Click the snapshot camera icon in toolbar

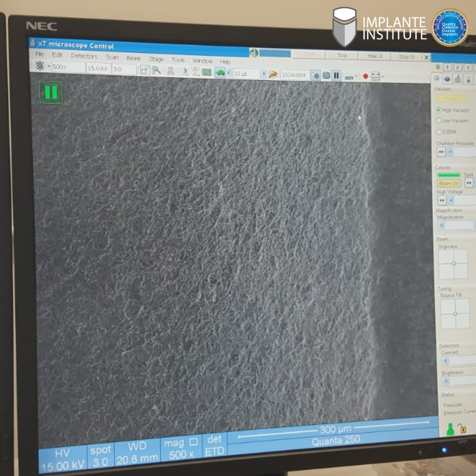point(326,75)
